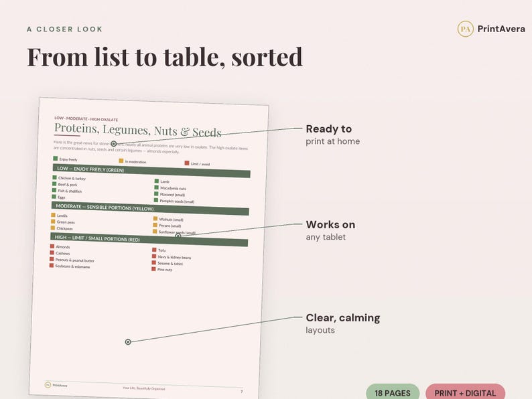Click the 'Macadamia nuts' list item
The width and height of the screenshot is (532, 399).
(x=170, y=188)
